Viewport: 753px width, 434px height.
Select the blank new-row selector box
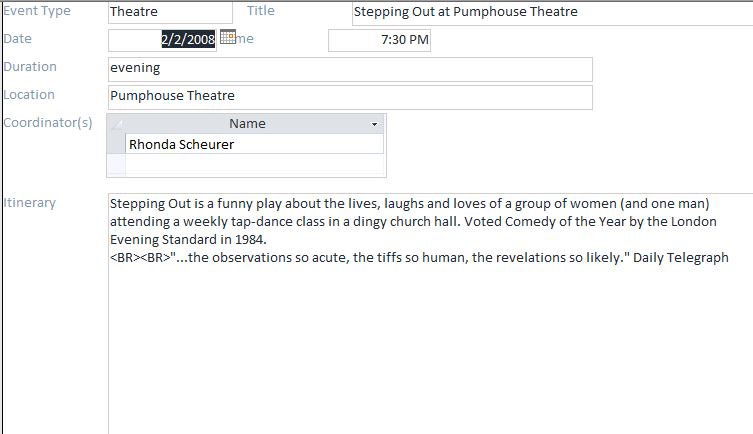pos(116,164)
